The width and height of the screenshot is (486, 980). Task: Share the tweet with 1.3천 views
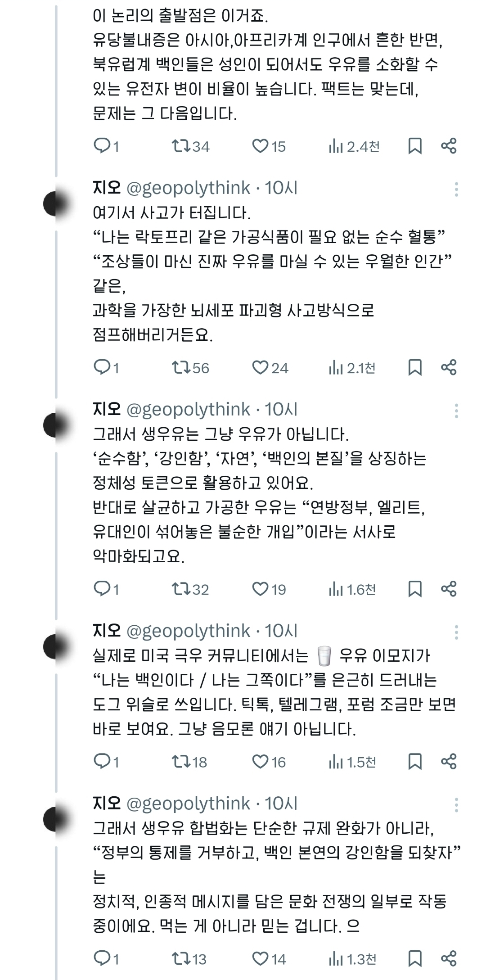pos(449,959)
